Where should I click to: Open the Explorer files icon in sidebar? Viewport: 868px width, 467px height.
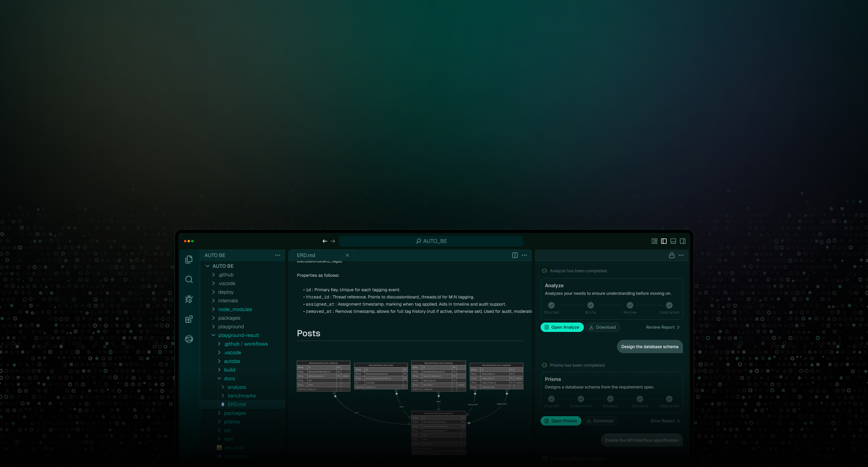189,259
